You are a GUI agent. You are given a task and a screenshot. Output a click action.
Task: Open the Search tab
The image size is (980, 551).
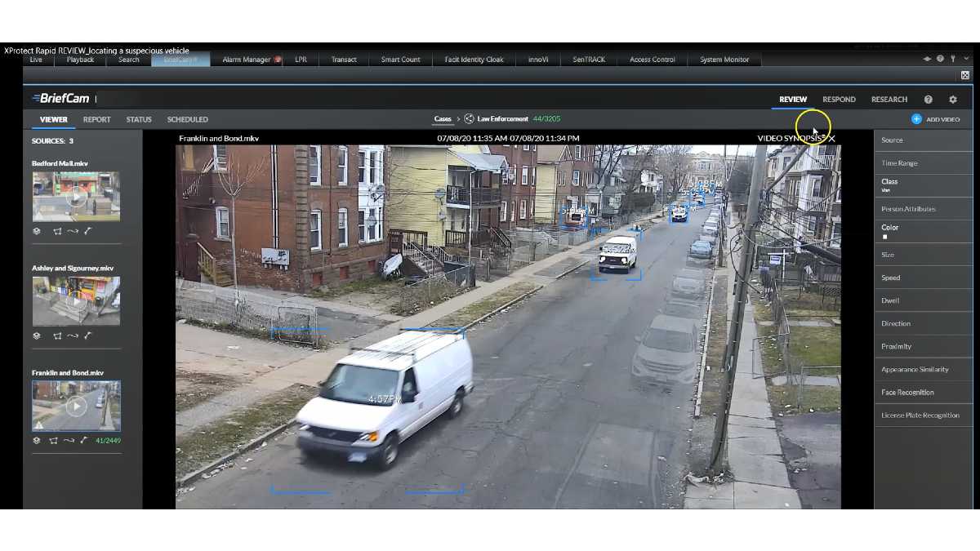click(x=128, y=60)
